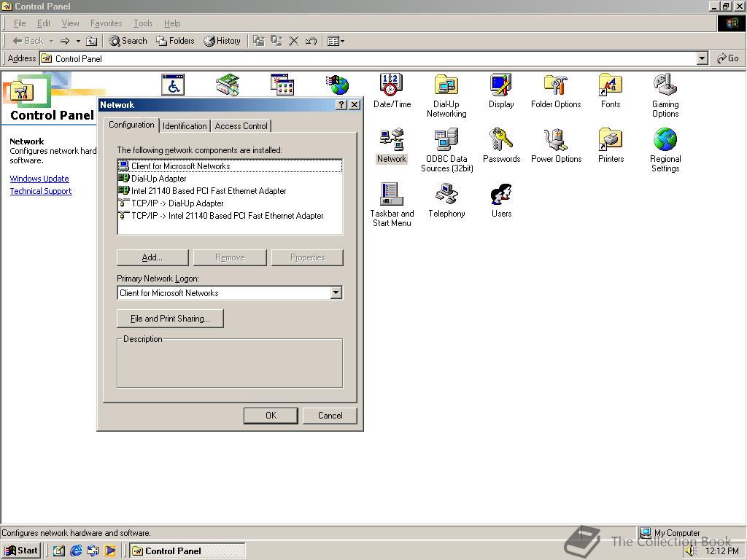
Task: Click File and Print Sharing... button
Action: (170, 319)
